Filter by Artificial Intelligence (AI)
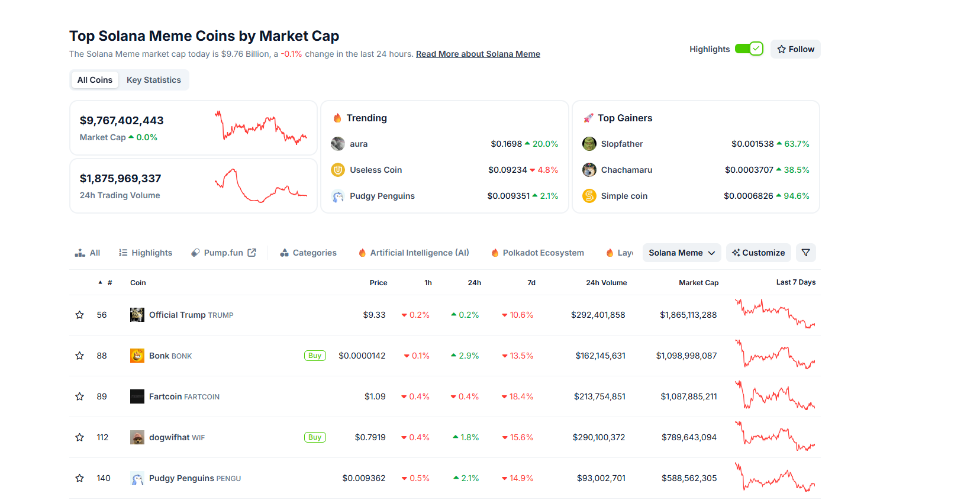This screenshot has height=500, width=980. coord(414,253)
